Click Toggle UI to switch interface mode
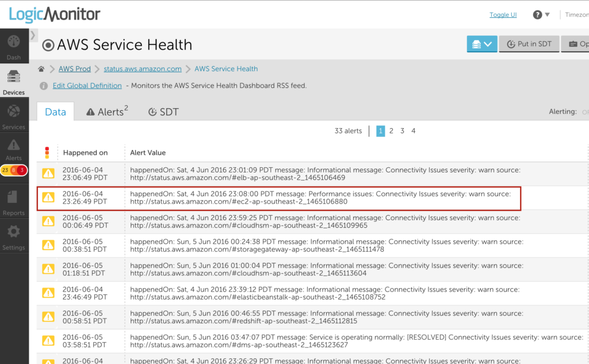The image size is (589, 364). point(503,14)
